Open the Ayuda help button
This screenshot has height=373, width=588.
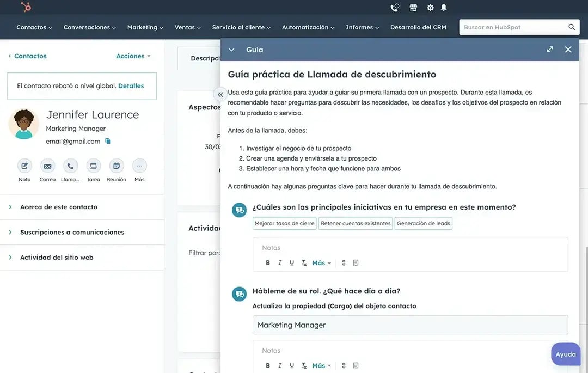pos(566,354)
